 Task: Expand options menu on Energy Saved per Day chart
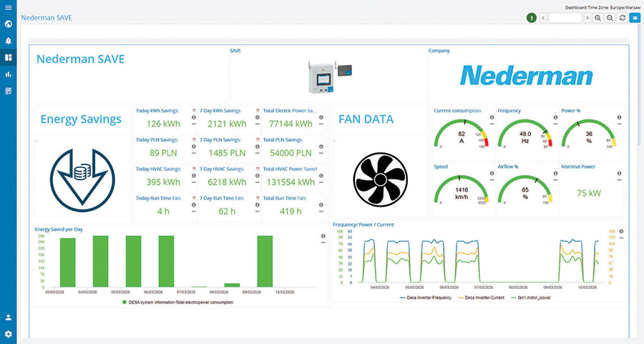(x=323, y=242)
